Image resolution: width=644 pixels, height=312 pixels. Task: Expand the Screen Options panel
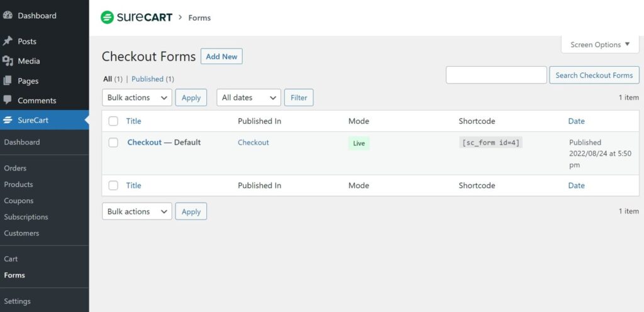pos(600,45)
